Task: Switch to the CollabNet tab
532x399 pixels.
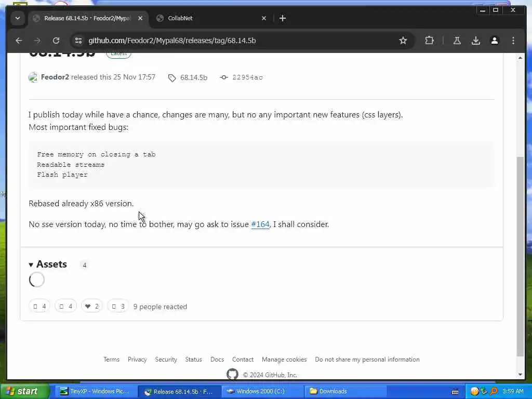Action: pyautogui.click(x=210, y=18)
